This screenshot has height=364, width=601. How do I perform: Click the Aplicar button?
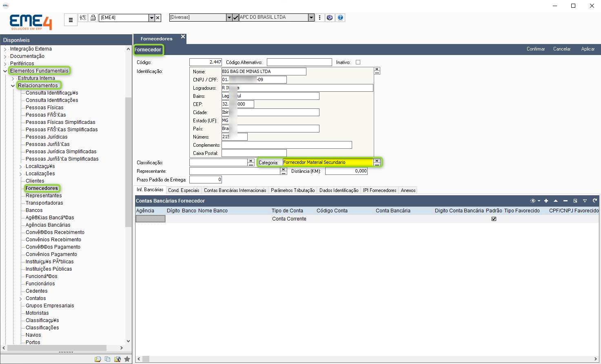coord(588,49)
